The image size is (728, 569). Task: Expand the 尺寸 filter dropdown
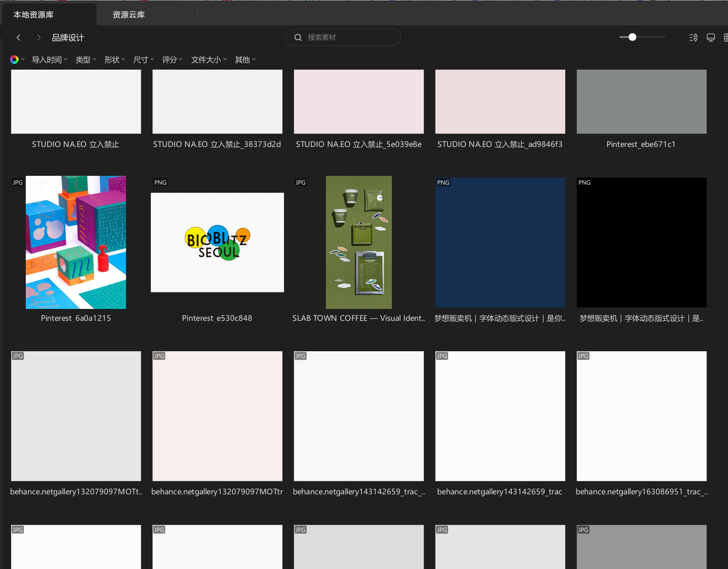(144, 60)
